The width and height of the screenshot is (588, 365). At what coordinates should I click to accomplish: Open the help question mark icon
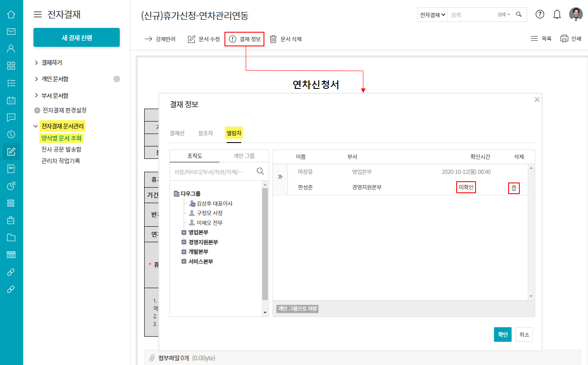point(540,14)
